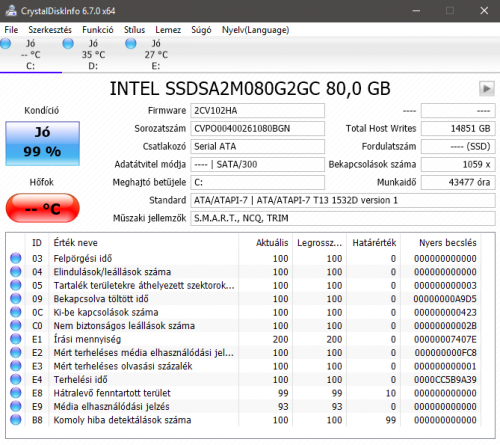This screenshot has width=500, height=445.
Task: Click the drive letter field C:
Action: [257, 183]
